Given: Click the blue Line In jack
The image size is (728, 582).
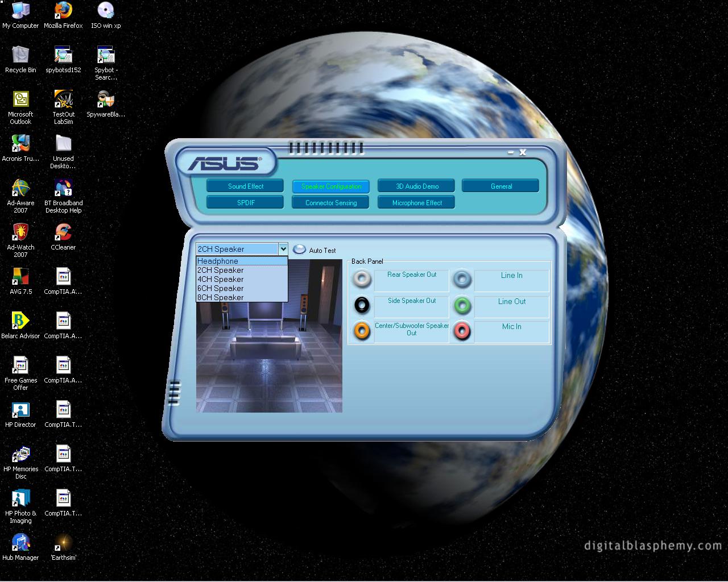Looking at the screenshot, I should 462,279.
